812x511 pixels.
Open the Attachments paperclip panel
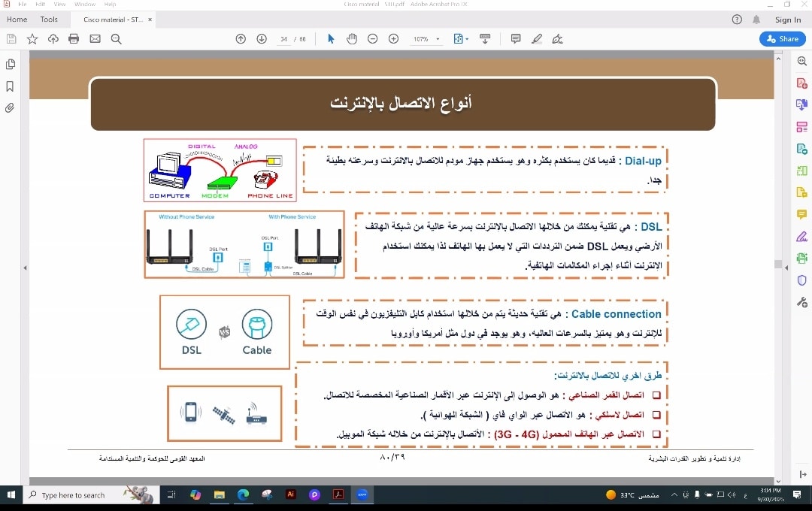tap(10, 108)
